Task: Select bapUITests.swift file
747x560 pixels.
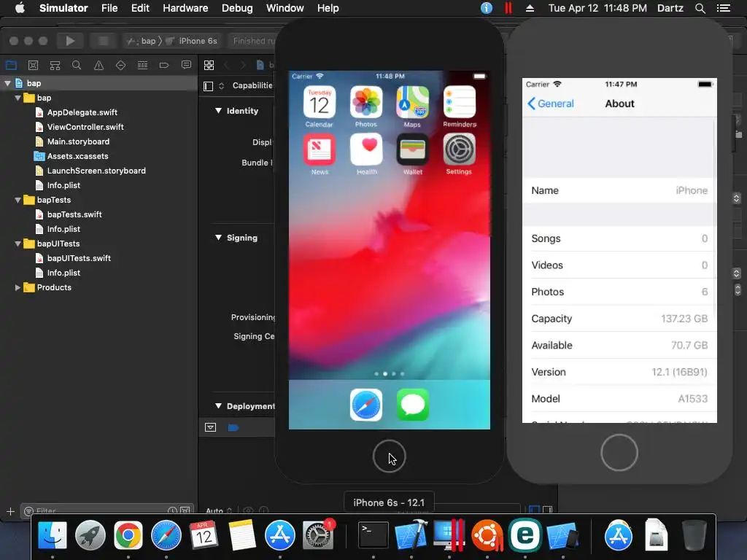Action: (79, 259)
